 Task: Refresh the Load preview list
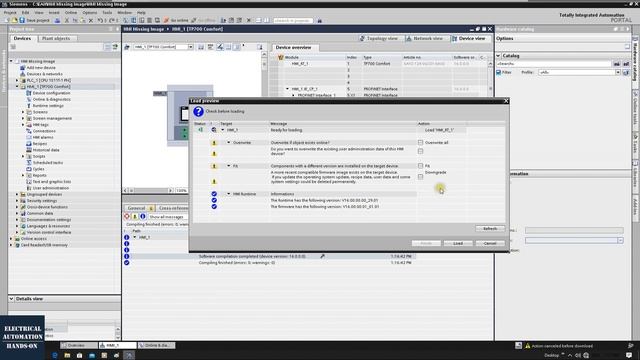(x=490, y=229)
